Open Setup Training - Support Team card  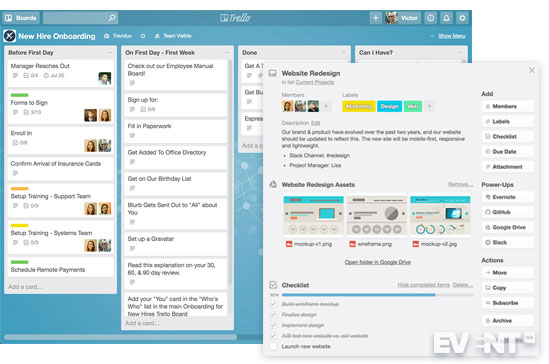pyautogui.click(x=61, y=201)
